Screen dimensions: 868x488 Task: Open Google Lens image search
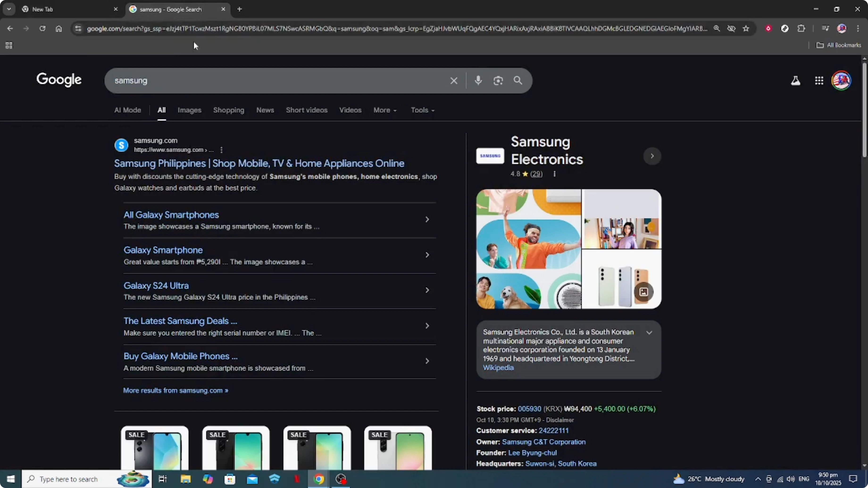tap(498, 80)
